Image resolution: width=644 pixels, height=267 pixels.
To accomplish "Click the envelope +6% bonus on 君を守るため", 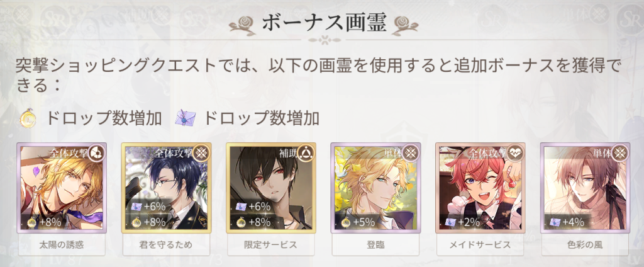I will tap(149, 207).
